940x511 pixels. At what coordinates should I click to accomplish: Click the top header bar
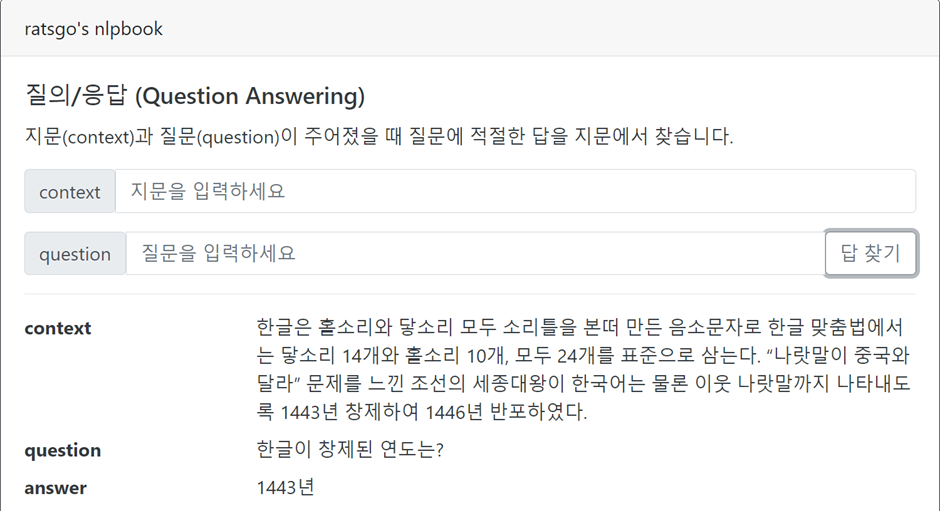click(470, 28)
